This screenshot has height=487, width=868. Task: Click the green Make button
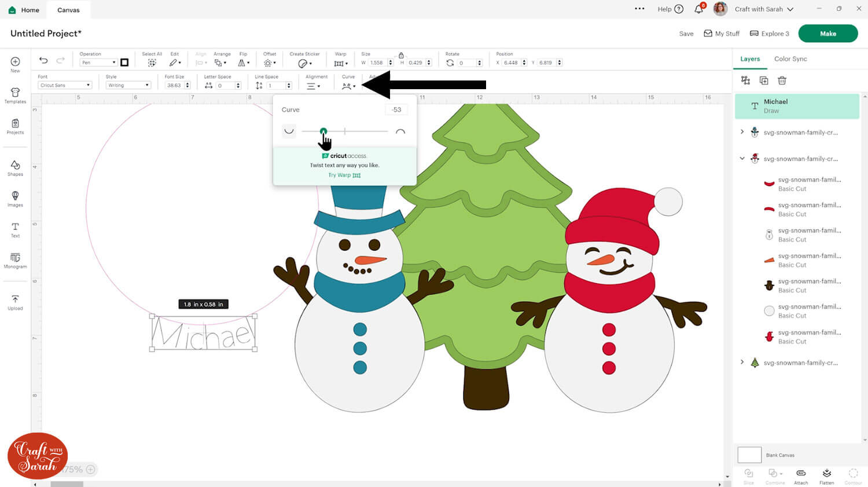827,34
